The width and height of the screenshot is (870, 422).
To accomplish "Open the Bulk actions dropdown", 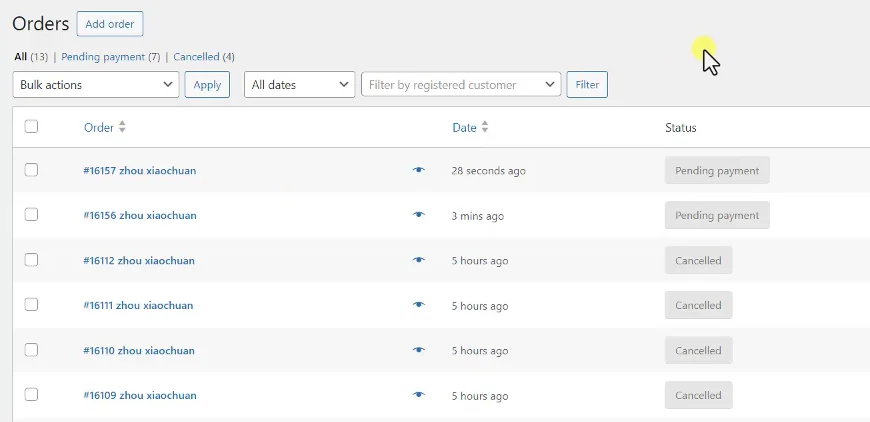I will pyautogui.click(x=95, y=85).
